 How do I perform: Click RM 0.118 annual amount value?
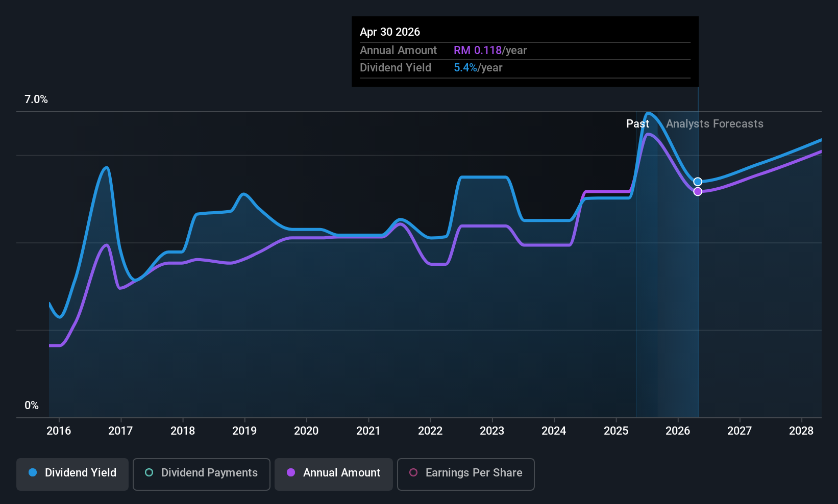(x=478, y=51)
